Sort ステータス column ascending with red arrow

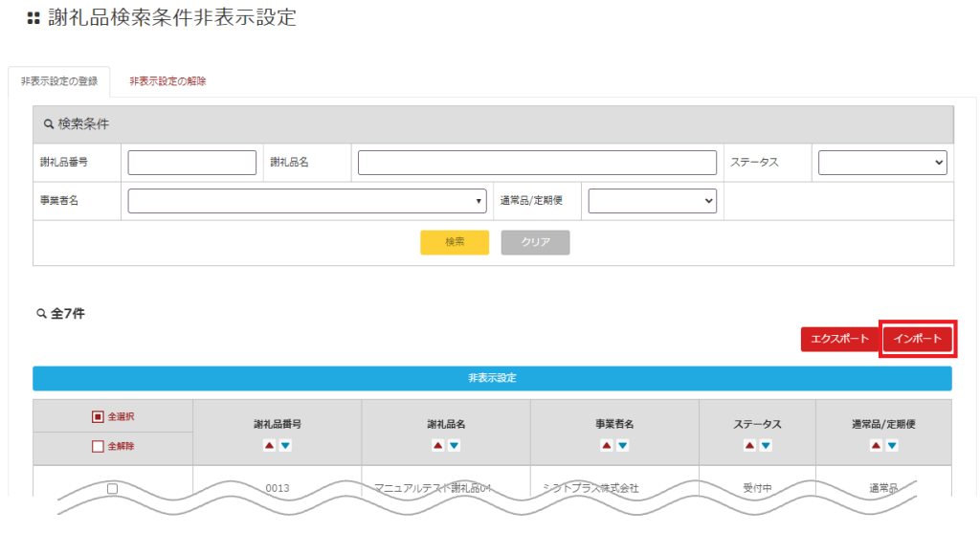coord(749,445)
